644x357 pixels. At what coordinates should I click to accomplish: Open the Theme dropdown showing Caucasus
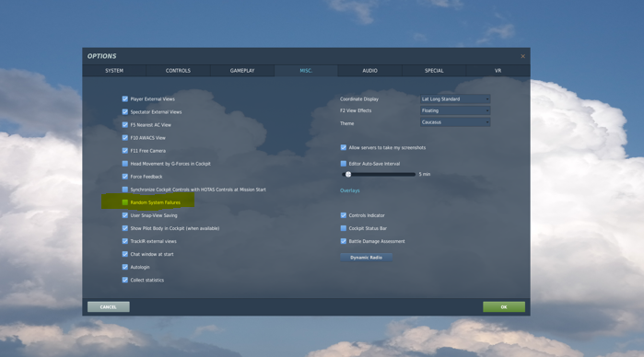tap(455, 121)
